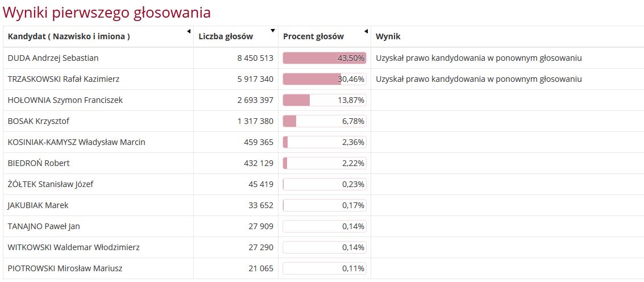Click the 43,50% progress bar for Duda
The height and width of the screenshot is (282, 644).
tap(324, 58)
